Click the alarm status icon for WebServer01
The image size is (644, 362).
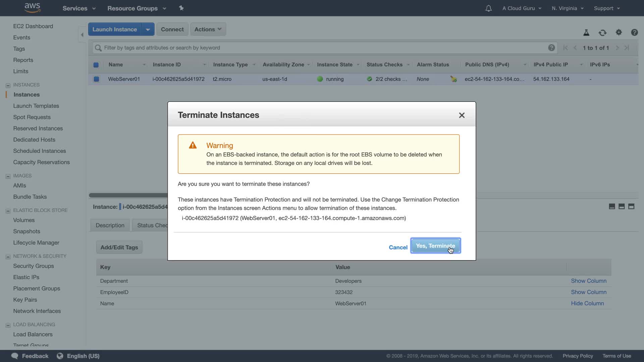pyautogui.click(x=453, y=79)
